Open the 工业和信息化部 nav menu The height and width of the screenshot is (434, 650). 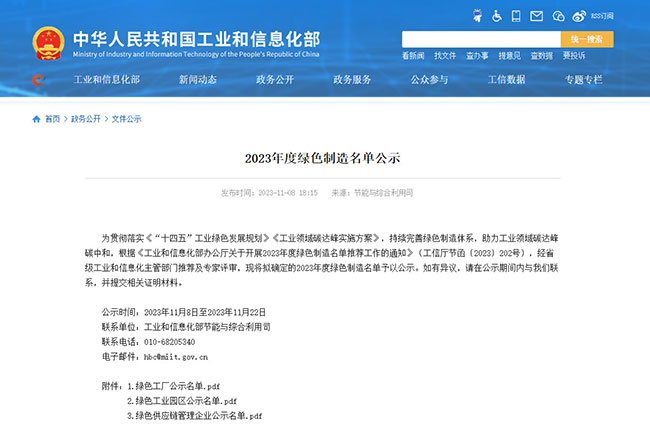coord(107,80)
